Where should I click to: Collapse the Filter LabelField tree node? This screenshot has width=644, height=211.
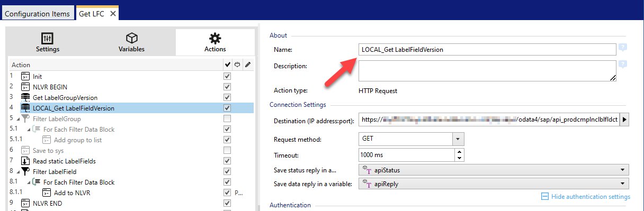[13, 172]
